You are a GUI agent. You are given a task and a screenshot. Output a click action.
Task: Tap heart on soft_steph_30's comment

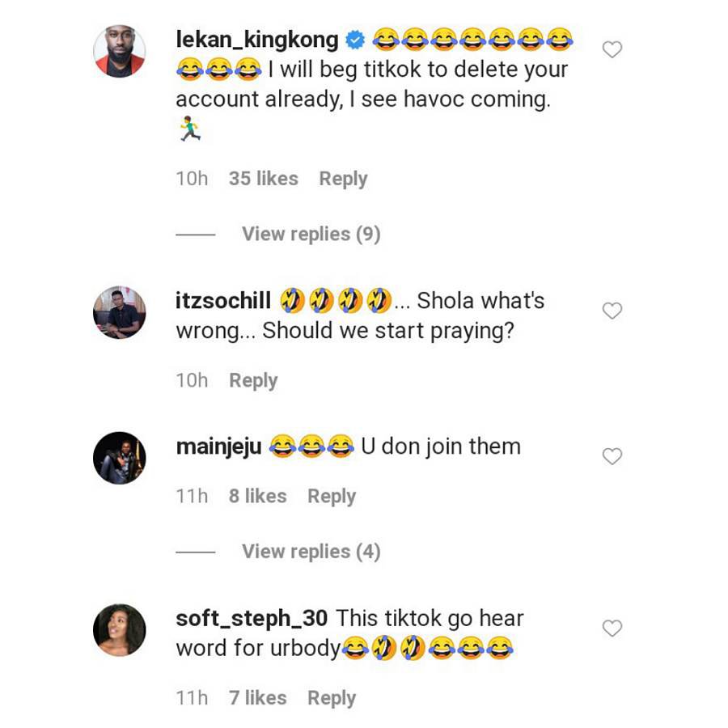pyautogui.click(x=612, y=629)
